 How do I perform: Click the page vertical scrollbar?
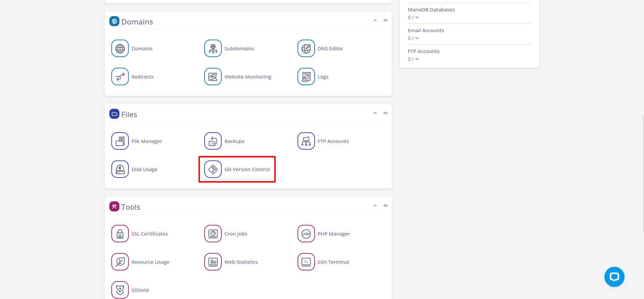pyautogui.click(x=643, y=173)
